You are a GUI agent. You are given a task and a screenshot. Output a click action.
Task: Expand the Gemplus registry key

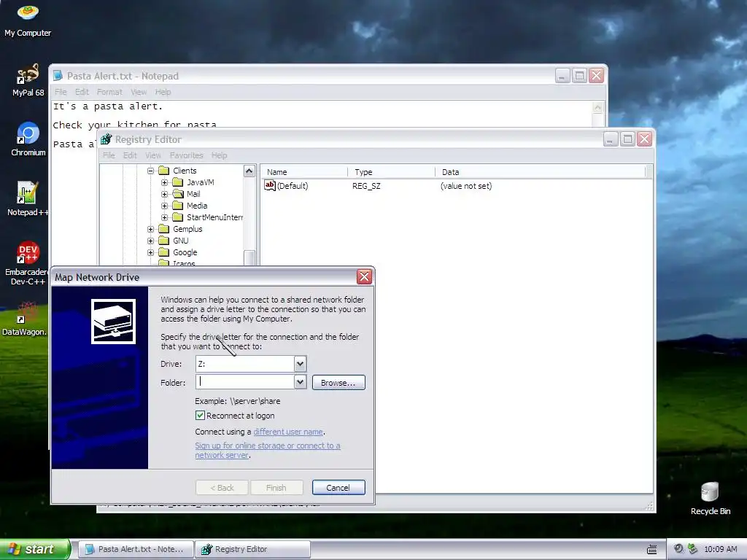pyautogui.click(x=150, y=229)
